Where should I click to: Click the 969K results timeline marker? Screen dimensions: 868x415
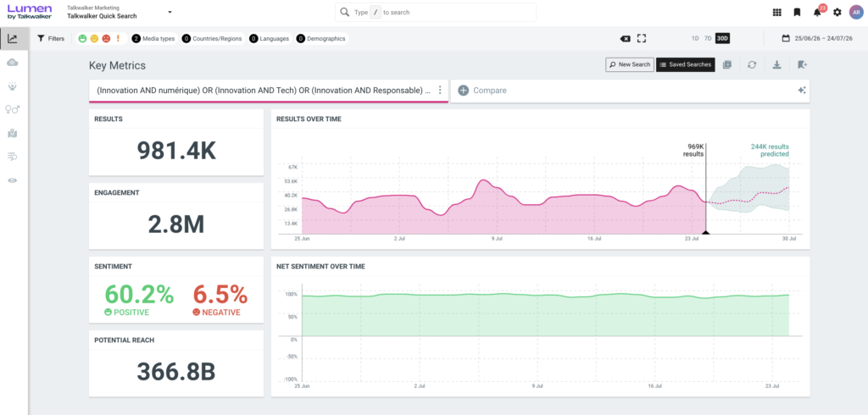pyautogui.click(x=695, y=151)
